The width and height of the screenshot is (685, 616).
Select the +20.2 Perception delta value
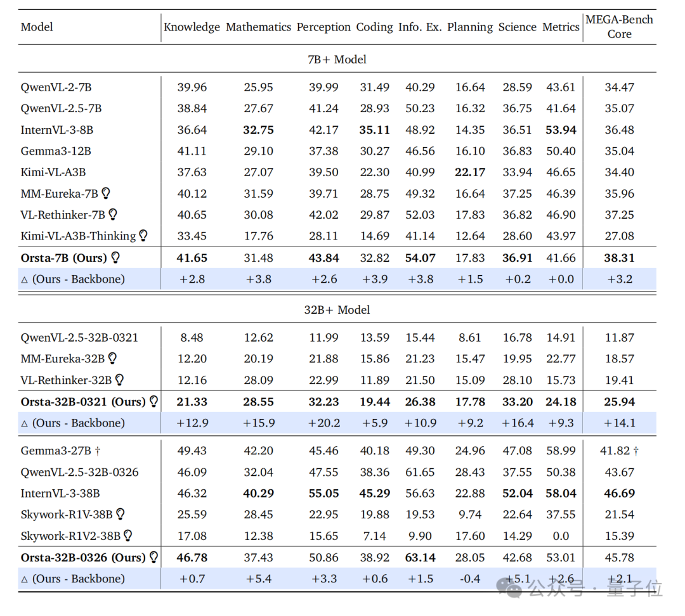(323, 423)
